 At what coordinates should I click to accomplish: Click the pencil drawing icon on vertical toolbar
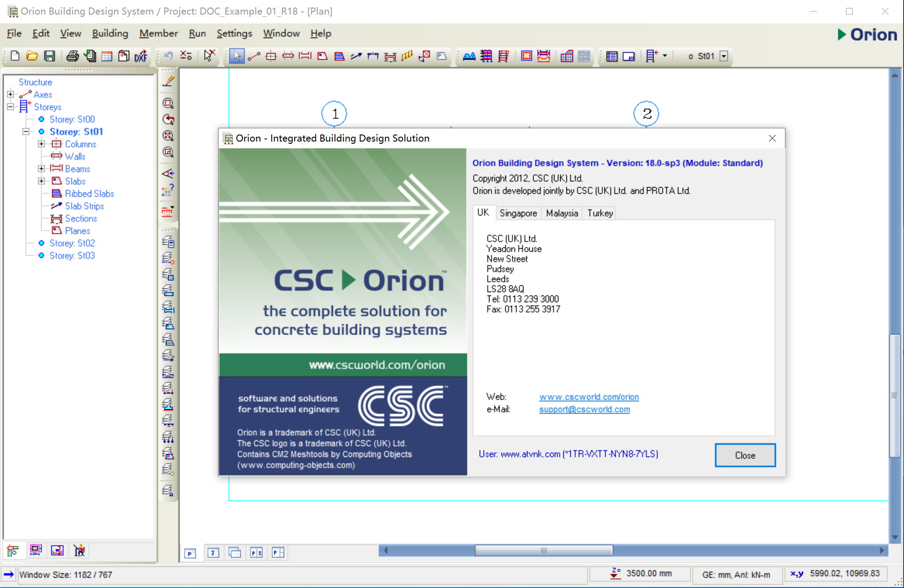point(168,81)
